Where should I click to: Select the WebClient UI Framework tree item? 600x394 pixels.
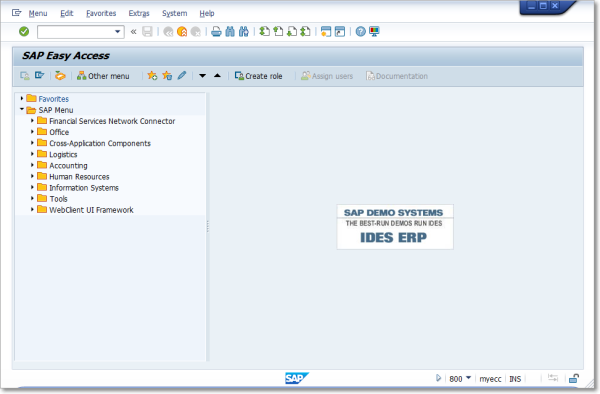pyautogui.click(x=91, y=210)
